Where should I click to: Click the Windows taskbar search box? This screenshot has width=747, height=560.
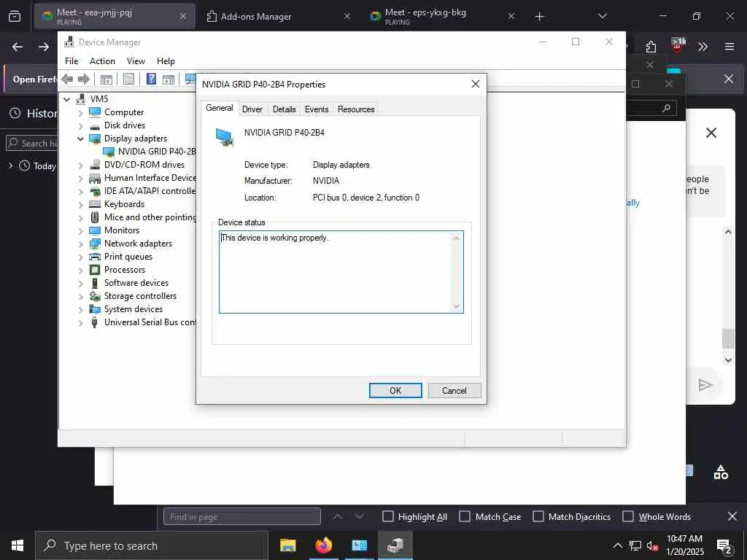[152, 545]
